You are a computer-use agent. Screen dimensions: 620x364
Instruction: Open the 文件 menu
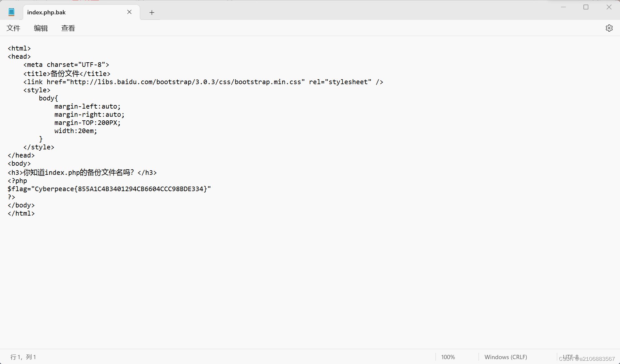[x=13, y=28]
